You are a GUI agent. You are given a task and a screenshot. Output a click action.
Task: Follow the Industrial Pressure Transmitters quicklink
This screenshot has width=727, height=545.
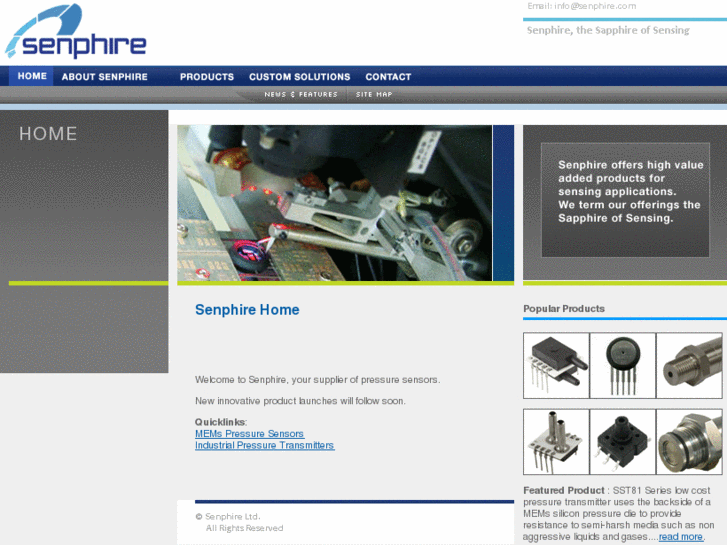tap(264, 445)
